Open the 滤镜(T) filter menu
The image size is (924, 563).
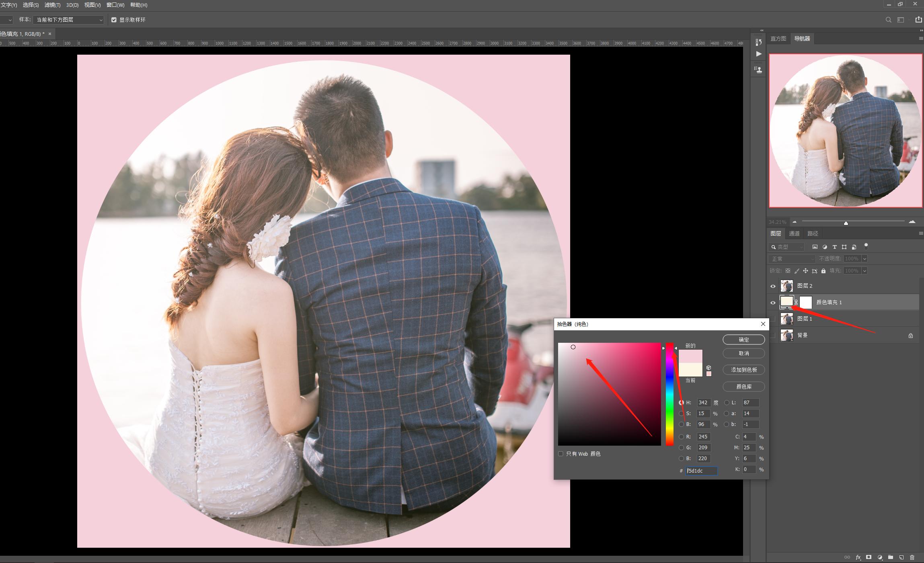52,5
